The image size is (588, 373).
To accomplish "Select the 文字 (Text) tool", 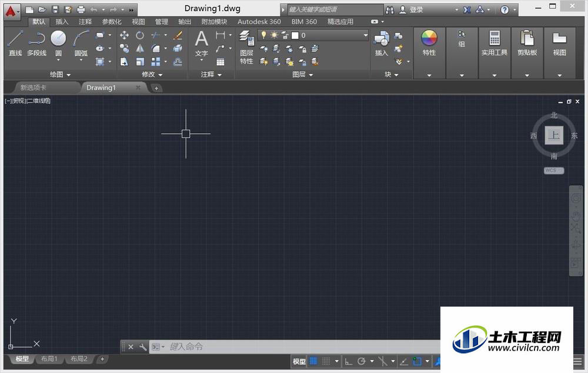I will pyautogui.click(x=201, y=45).
